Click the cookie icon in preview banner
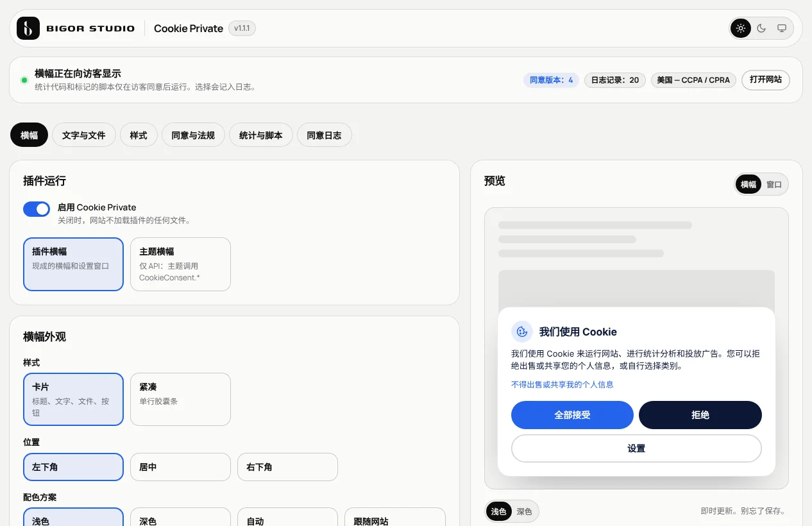This screenshot has height=526, width=812. (522, 332)
